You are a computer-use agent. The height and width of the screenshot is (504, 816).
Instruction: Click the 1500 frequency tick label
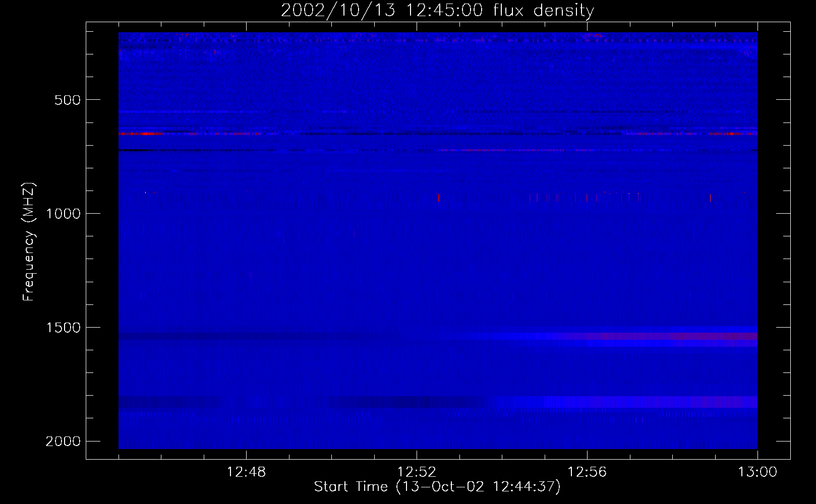63,328
